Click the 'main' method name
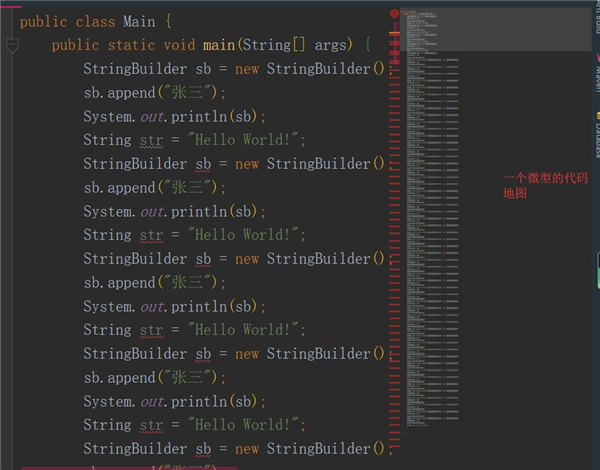The image size is (600, 470). pos(218,45)
